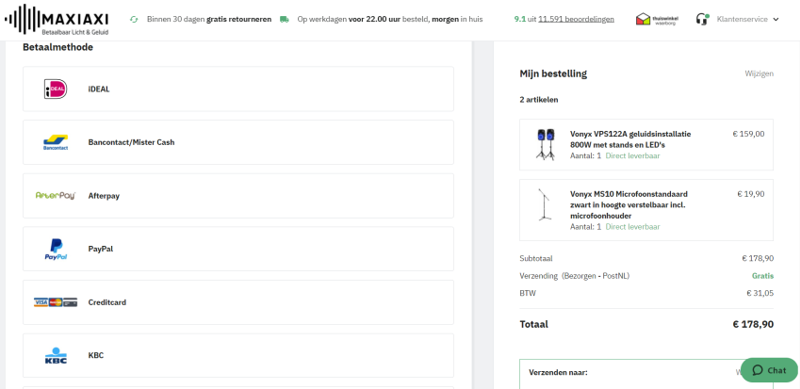800x389 pixels.
Task: Choose PayPal as payment method
Action: point(238,249)
